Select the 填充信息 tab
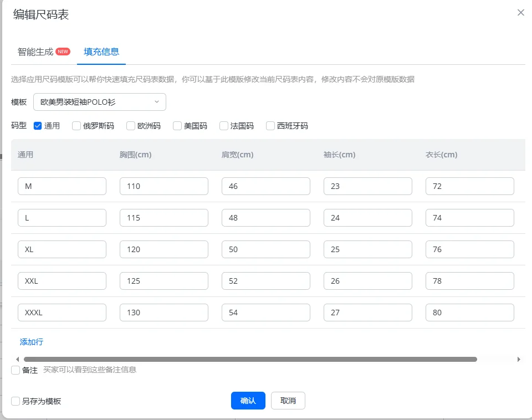The image size is (532, 420). [x=101, y=52]
